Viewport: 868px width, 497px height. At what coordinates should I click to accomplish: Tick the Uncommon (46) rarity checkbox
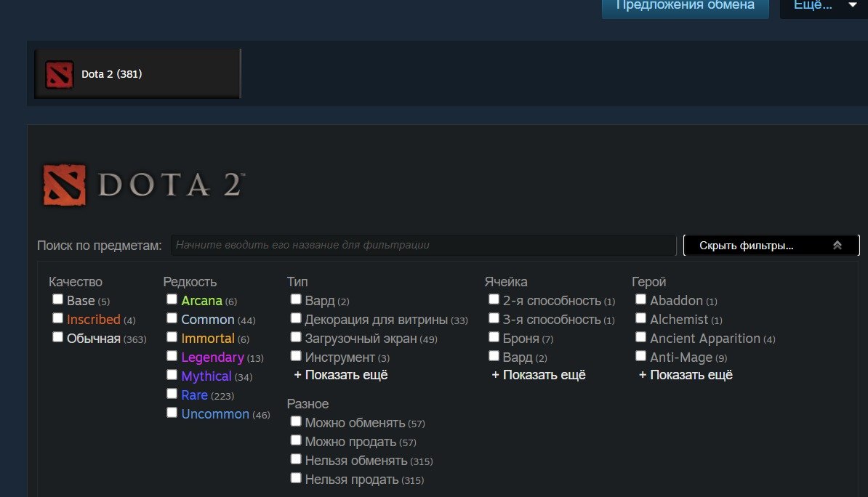(172, 413)
